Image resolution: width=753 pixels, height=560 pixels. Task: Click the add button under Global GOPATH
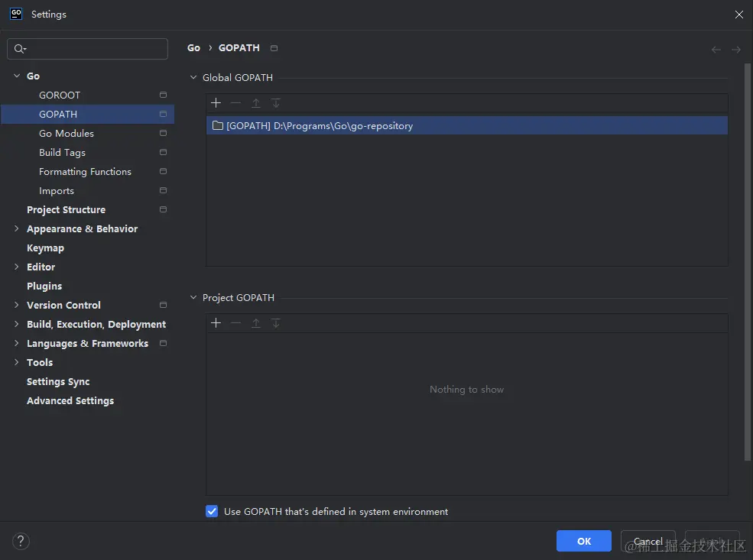[216, 103]
